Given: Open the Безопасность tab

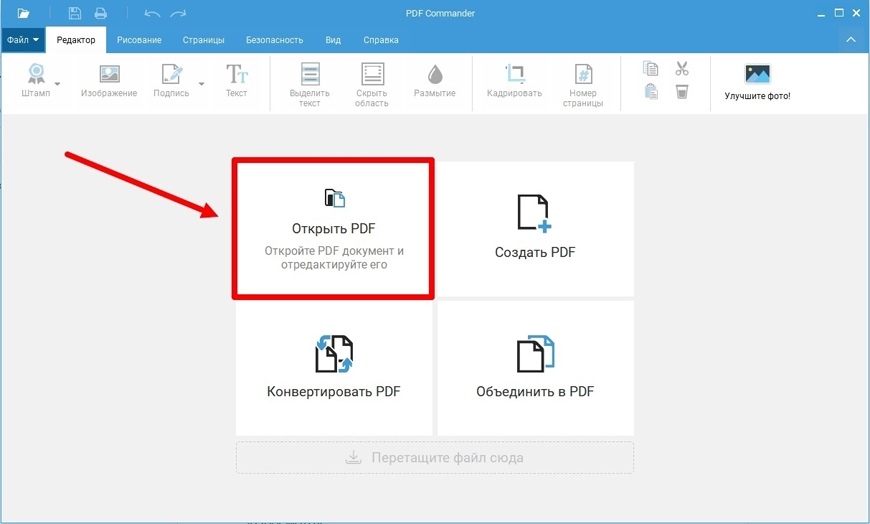Looking at the screenshot, I should (275, 40).
